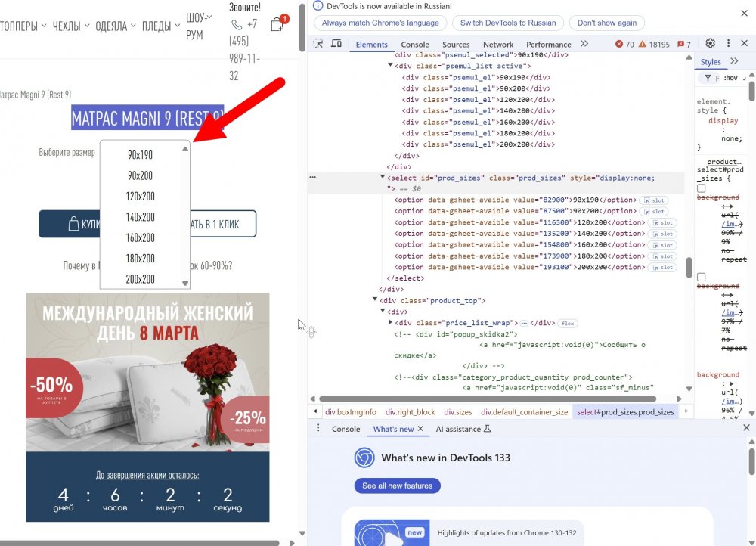Toggle the second background property checkbox
Image resolution: width=756 pixels, height=546 pixels.
pos(701,278)
